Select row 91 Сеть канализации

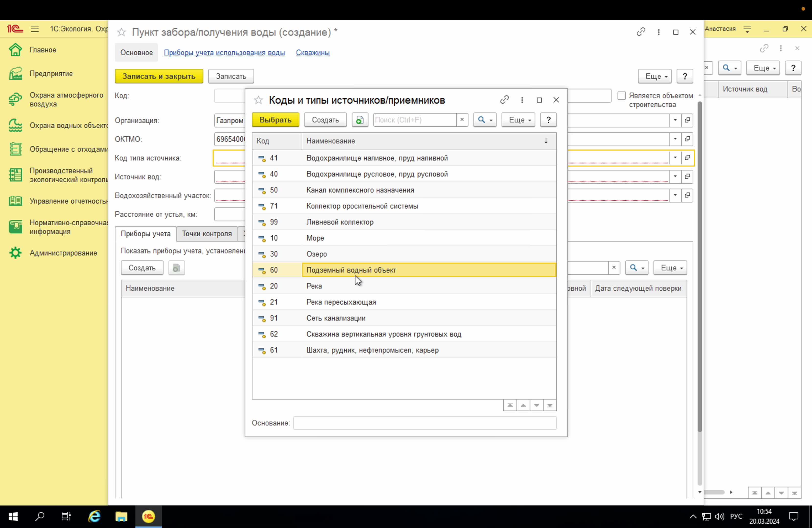tap(404, 318)
